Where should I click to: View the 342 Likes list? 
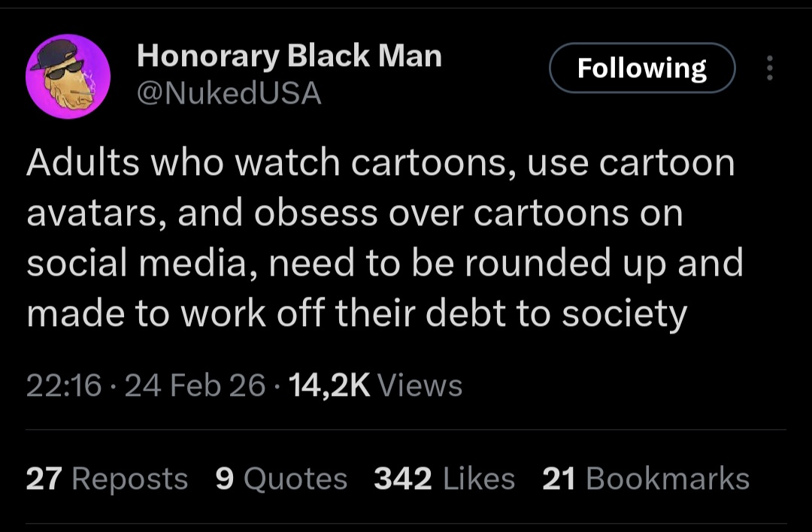444,479
